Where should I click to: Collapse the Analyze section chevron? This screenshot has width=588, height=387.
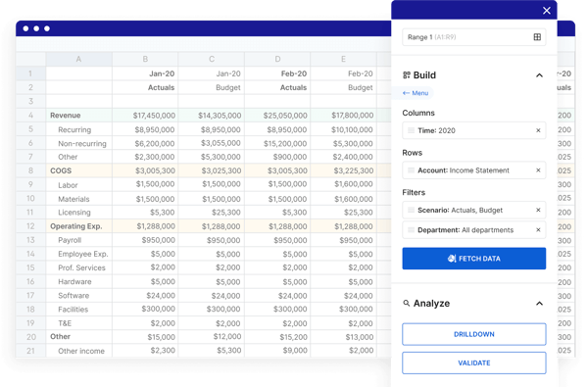coord(539,304)
